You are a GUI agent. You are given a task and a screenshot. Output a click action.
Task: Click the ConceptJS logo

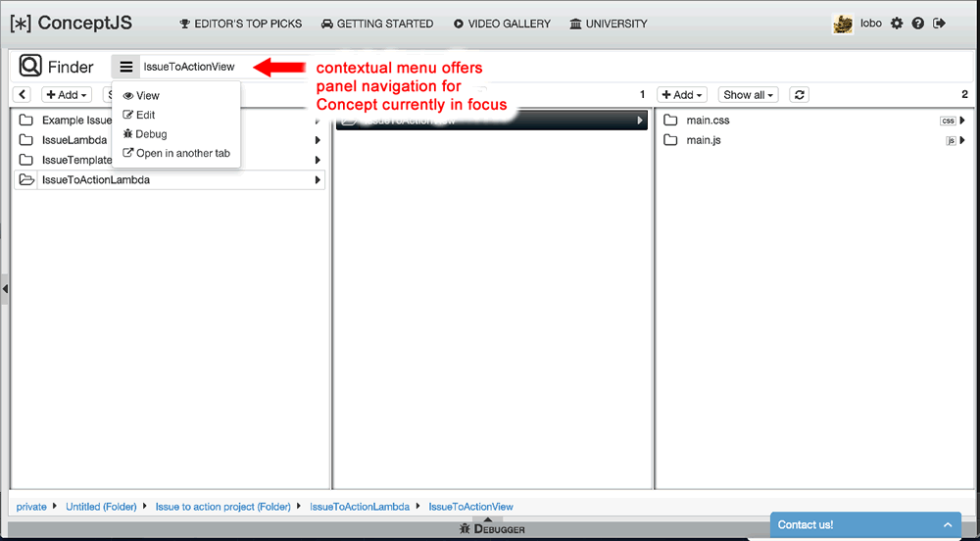tap(72, 24)
